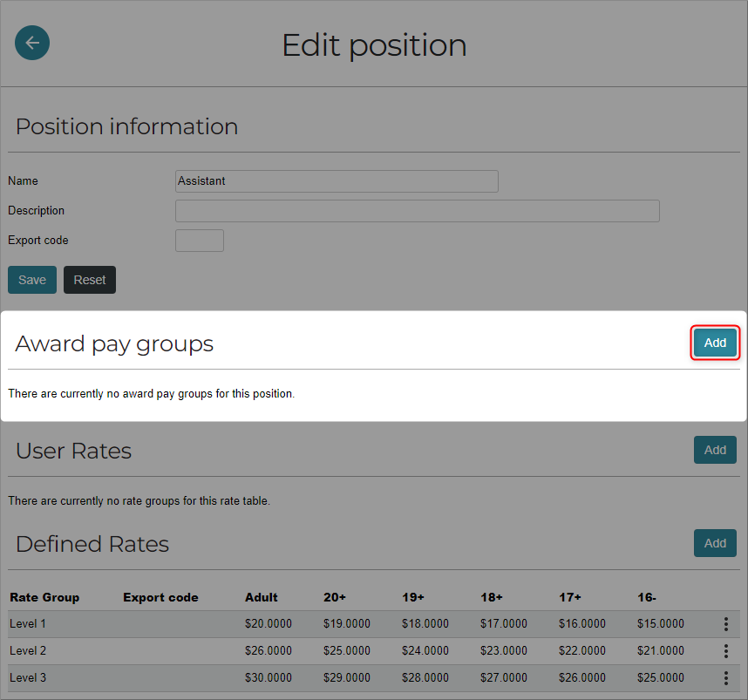Screen dimensions: 748x700
Task: Select the Level 2 rate group name
Action: (x=28, y=651)
